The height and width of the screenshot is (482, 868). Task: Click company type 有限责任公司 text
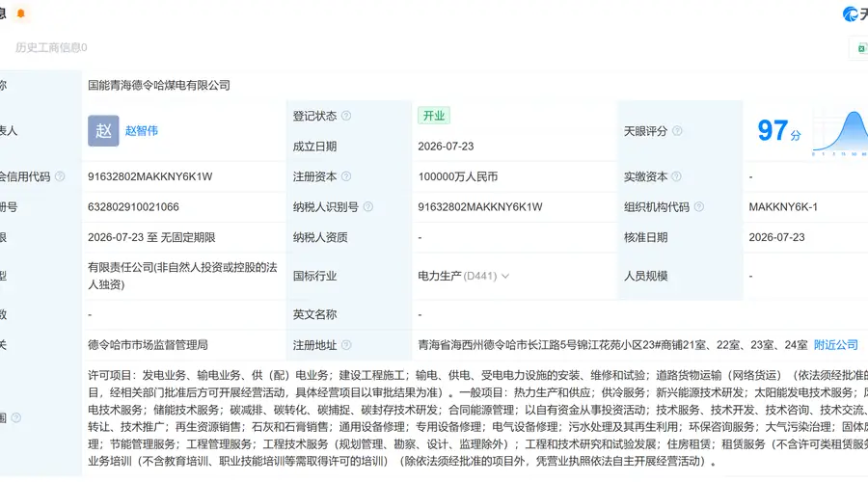pos(182,276)
